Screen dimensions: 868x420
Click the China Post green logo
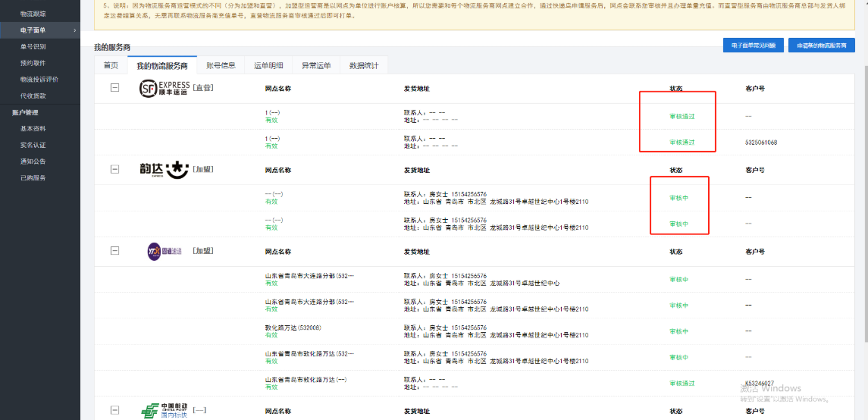tap(164, 411)
